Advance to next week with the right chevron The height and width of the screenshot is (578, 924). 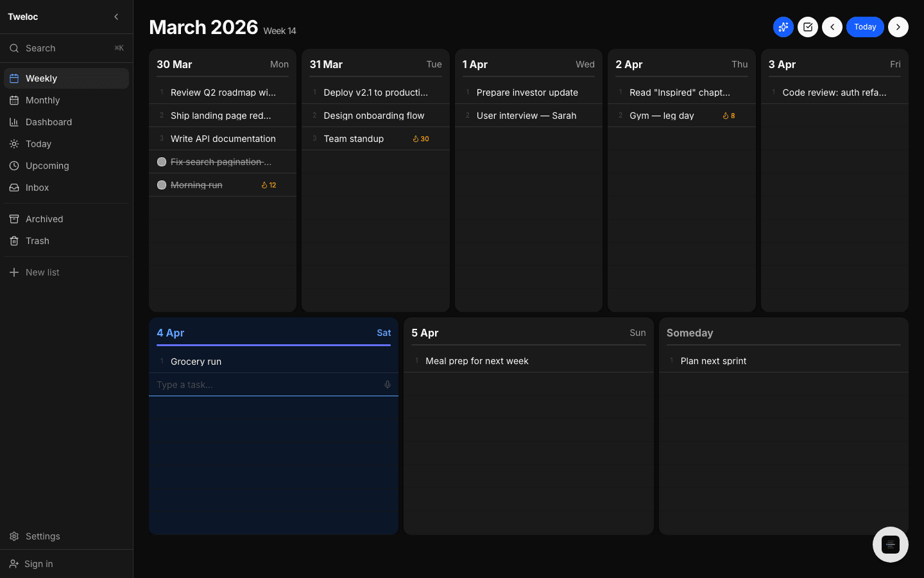pyautogui.click(x=898, y=27)
